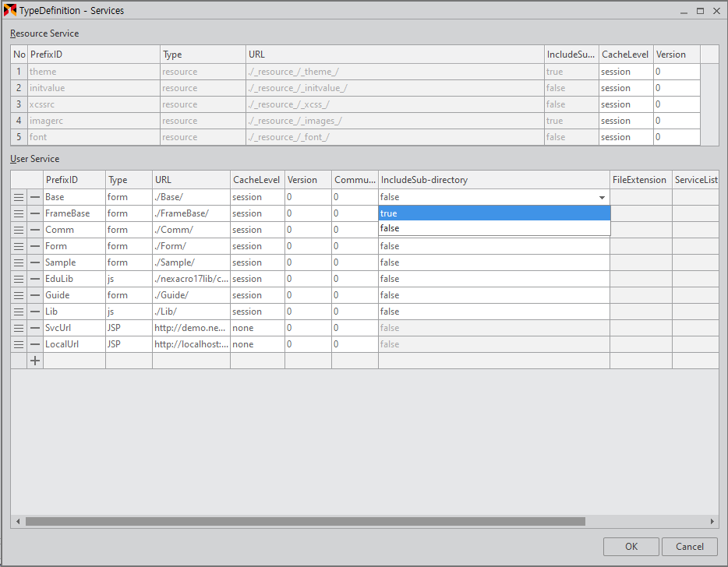Click the minus icon on the LocalUrl row

[35, 344]
